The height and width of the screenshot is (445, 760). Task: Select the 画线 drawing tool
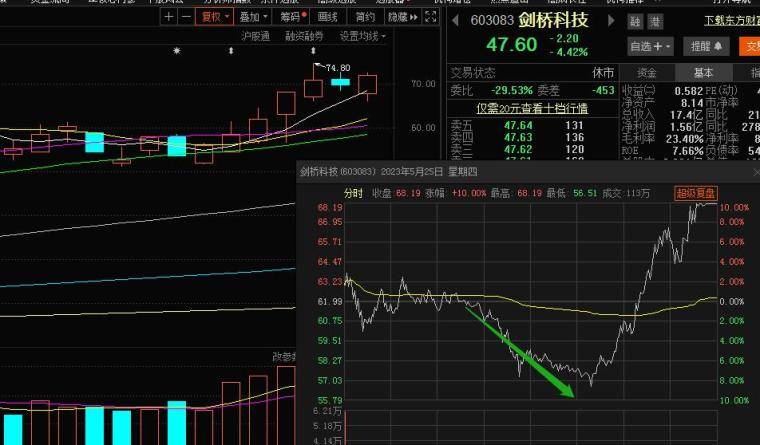click(328, 17)
